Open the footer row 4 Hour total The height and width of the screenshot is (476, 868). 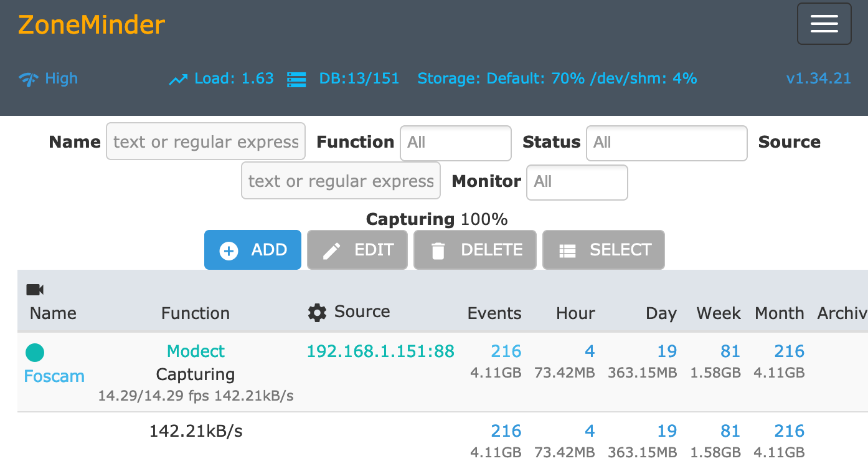pos(590,431)
